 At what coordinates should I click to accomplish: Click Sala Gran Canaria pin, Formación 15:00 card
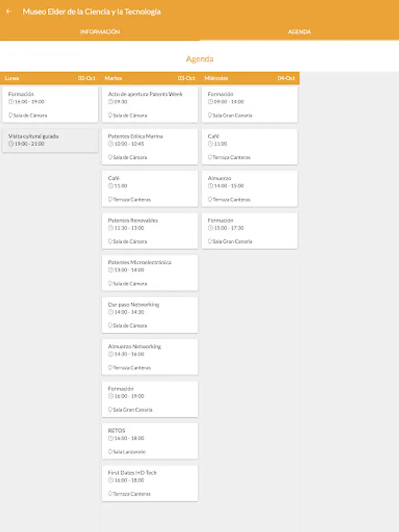click(210, 242)
